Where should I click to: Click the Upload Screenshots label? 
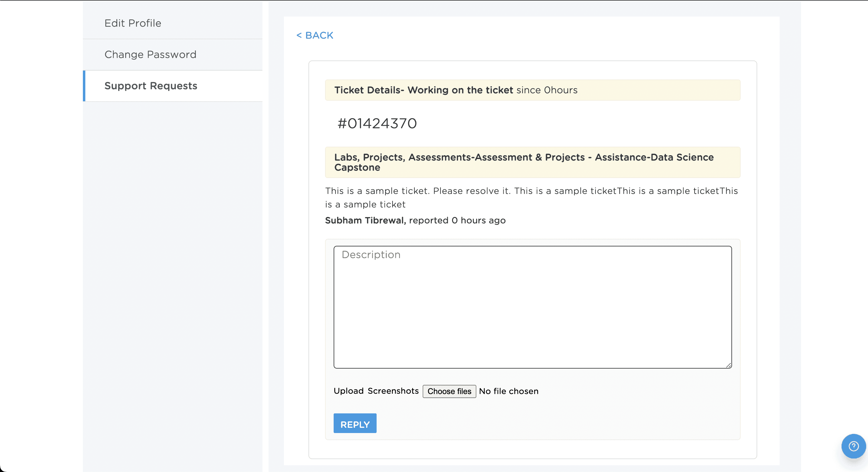pos(376,391)
